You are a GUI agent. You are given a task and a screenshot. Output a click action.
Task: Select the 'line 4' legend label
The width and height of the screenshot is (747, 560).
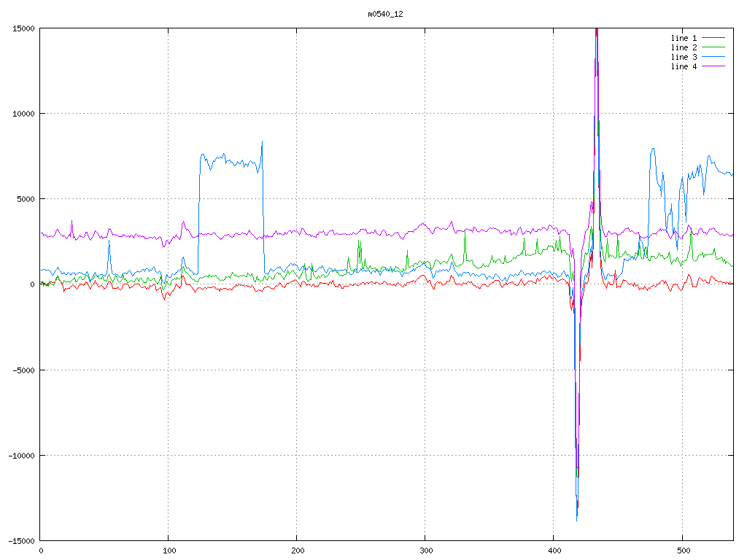pyautogui.click(x=684, y=66)
